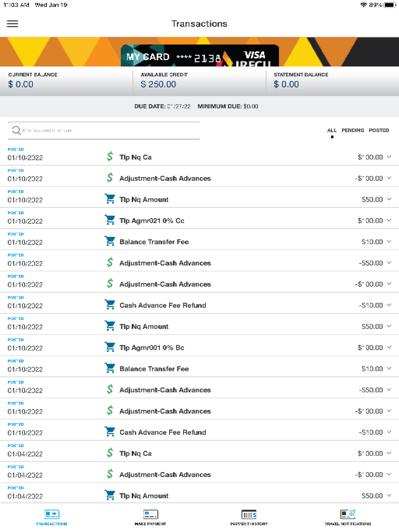Screen dimensions: 399x532
Task: Tap cart icon beside Tlp Agmr021 0% Cc
Action: (110, 220)
